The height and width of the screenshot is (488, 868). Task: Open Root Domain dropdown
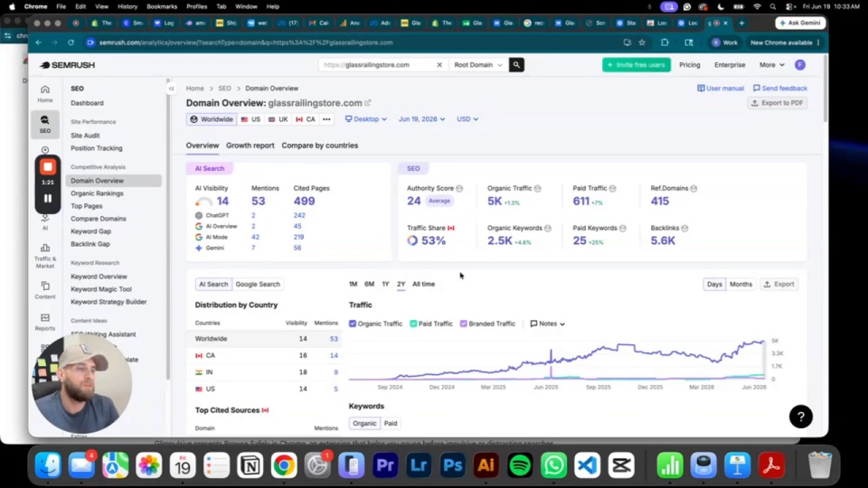pyautogui.click(x=477, y=65)
